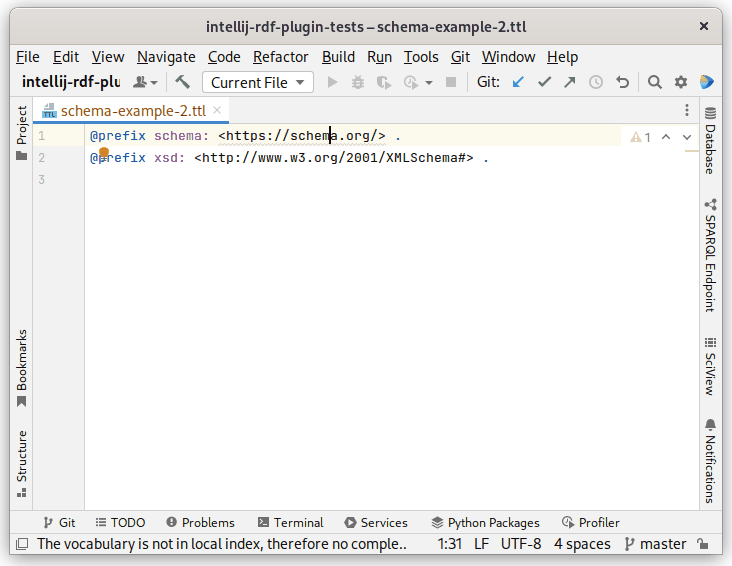The height and width of the screenshot is (566, 732).
Task: Open the Project tool window
Action: point(21,133)
